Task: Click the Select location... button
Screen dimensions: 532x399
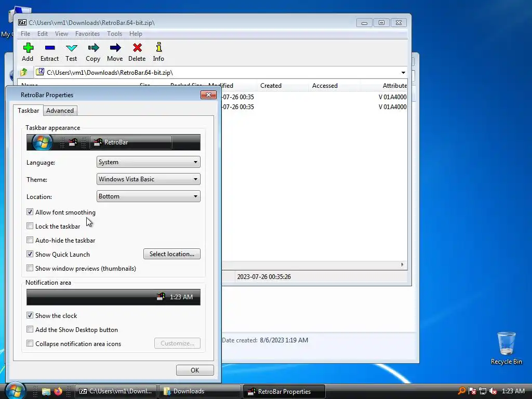Action: 172,254
